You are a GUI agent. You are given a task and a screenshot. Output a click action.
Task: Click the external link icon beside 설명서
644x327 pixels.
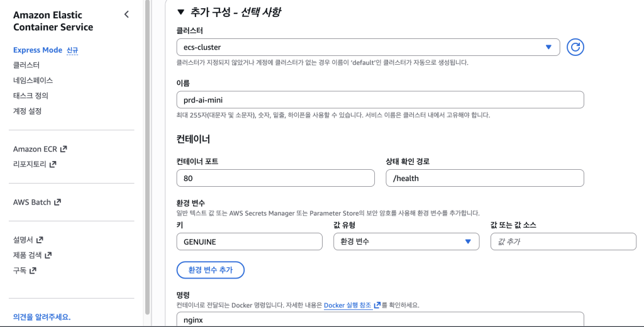pyautogui.click(x=40, y=240)
